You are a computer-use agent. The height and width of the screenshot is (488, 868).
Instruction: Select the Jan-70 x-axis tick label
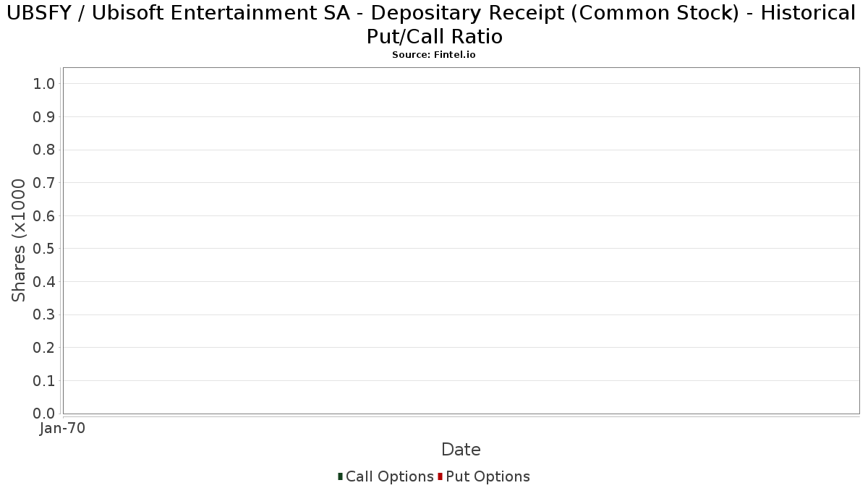pos(62,429)
